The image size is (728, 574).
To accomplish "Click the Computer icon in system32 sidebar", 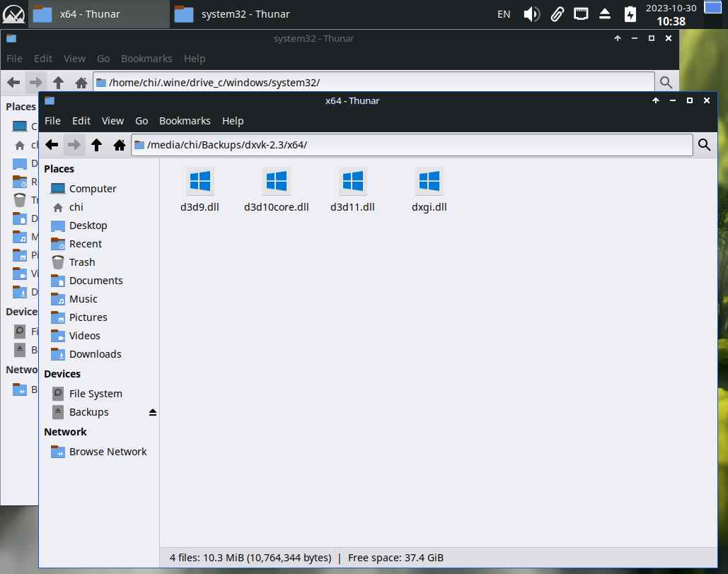I will coord(20,127).
